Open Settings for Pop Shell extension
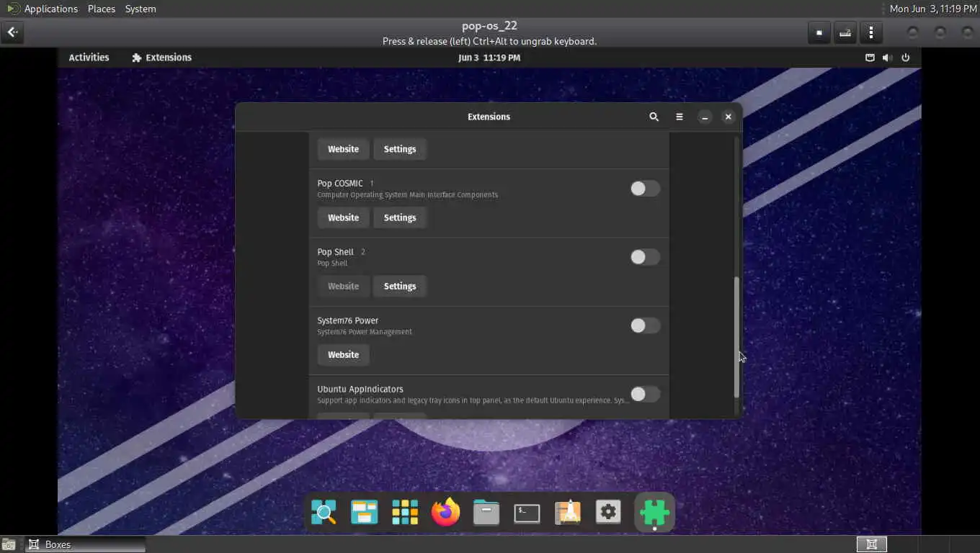Viewport: 980px width, 553px height. click(400, 286)
